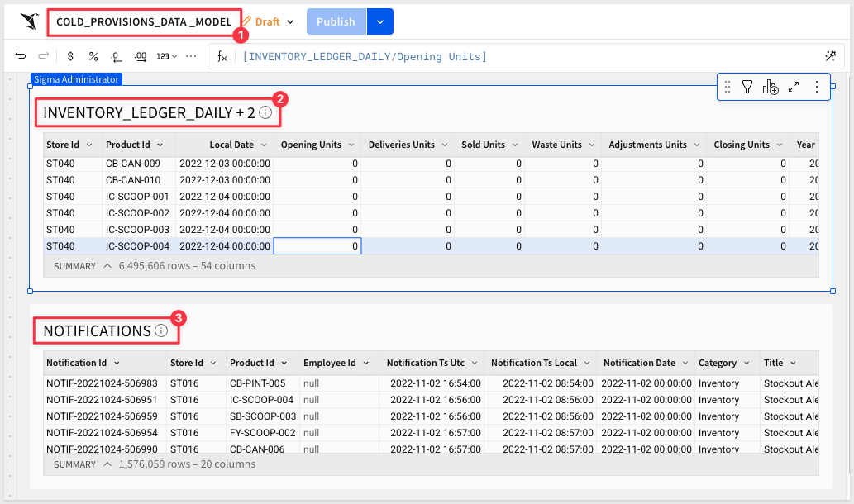Select the workbook title COLD_PROVISIONS_DATA_MODEL
This screenshot has height=504, width=854.
coord(144,21)
